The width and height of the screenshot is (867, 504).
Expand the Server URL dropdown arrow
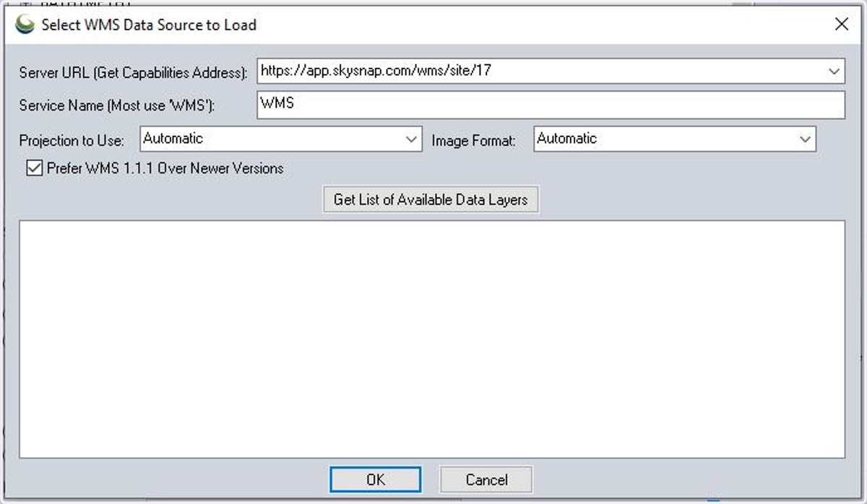click(835, 71)
